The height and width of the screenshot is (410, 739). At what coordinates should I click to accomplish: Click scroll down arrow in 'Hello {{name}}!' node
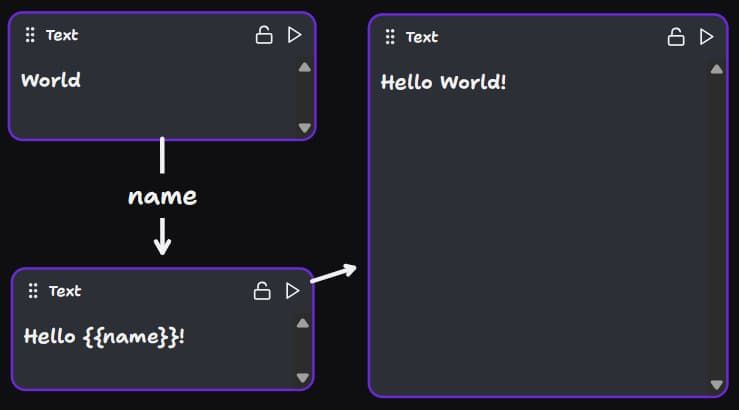pos(303,377)
